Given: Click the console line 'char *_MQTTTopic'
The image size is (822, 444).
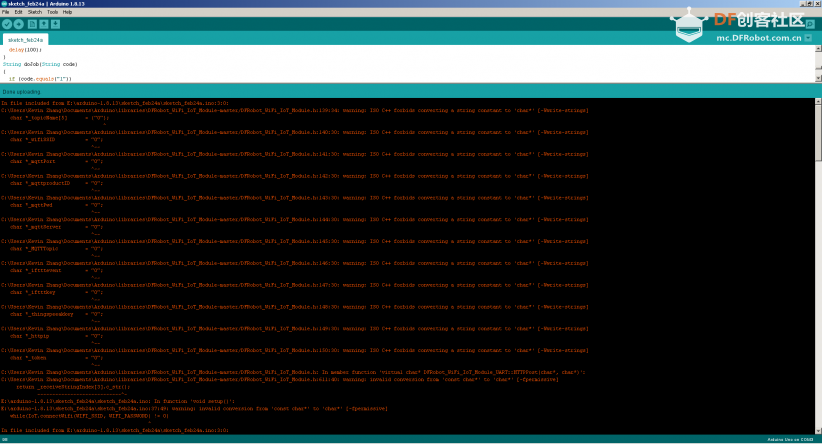Looking at the screenshot, I should coord(56,248).
